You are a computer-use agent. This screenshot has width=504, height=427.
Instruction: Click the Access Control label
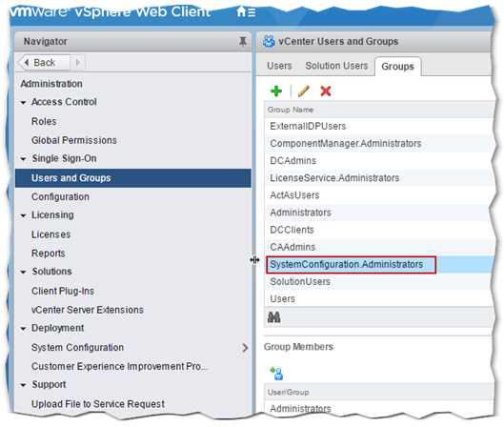click(x=64, y=102)
